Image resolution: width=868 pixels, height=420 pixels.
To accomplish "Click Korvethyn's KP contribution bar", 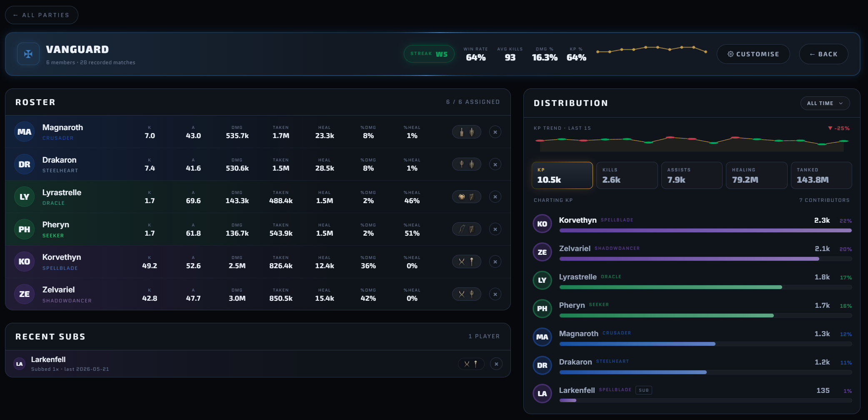I will pos(705,231).
